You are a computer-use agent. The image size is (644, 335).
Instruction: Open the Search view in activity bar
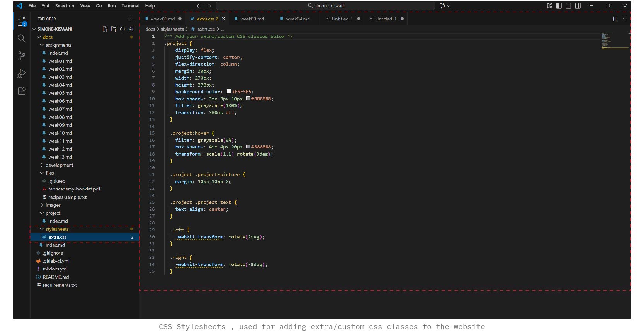point(22,38)
